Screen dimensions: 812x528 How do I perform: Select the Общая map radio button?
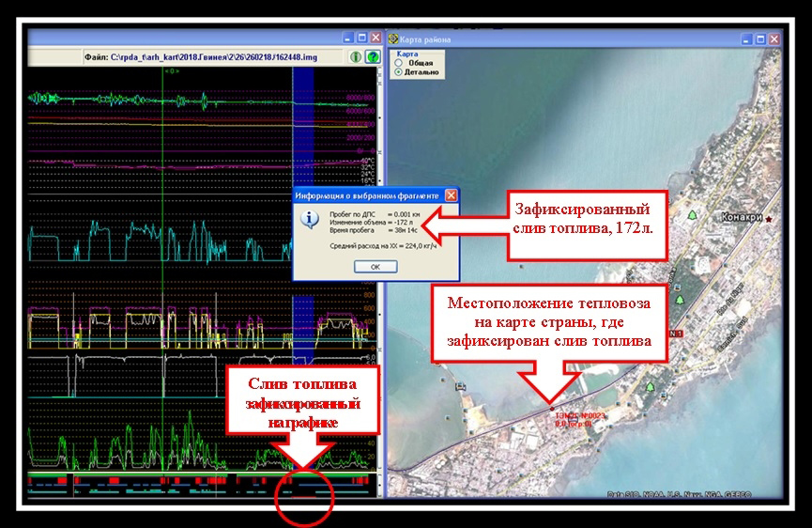[x=398, y=63]
